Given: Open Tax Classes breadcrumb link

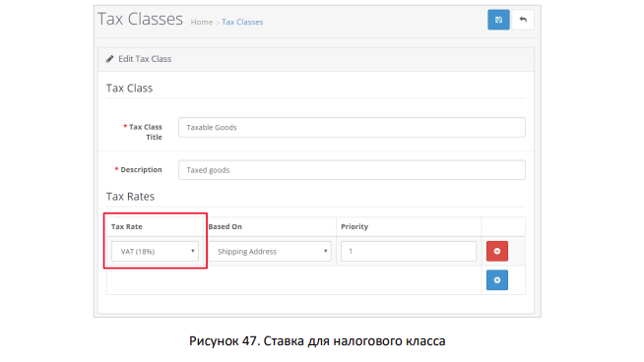Looking at the screenshot, I should (x=242, y=23).
